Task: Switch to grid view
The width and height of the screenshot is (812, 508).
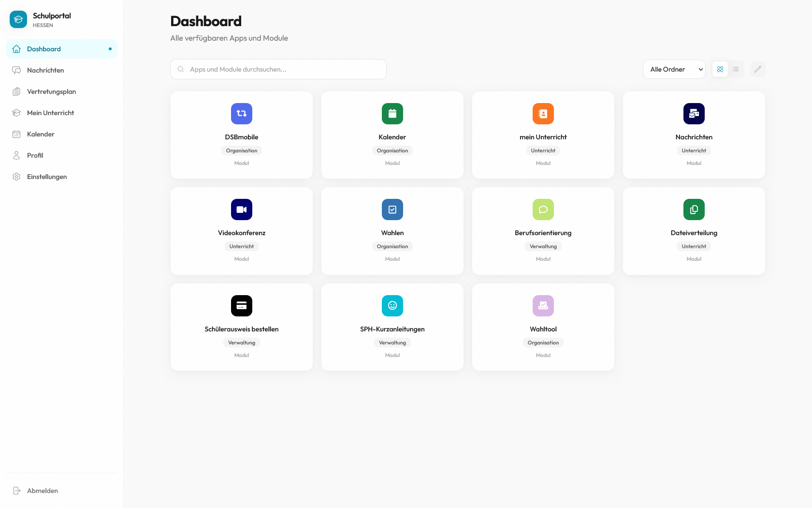Action: [x=720, y=69]
